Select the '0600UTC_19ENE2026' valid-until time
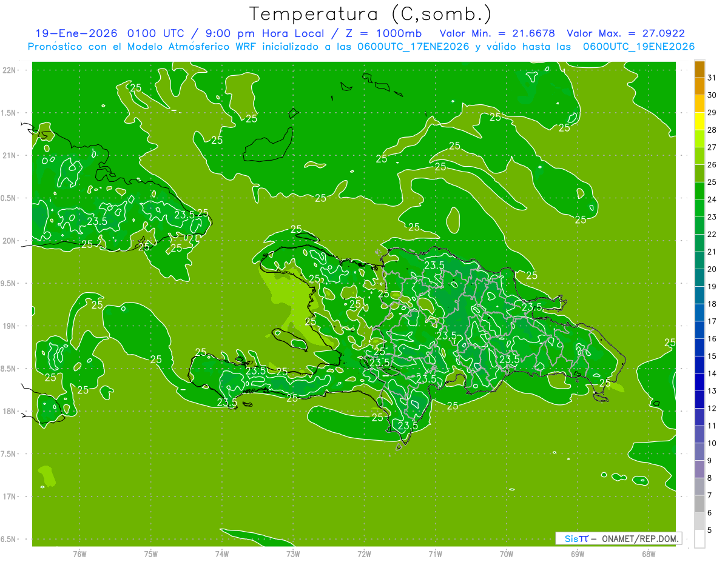The width and height of the screenshot is (728, 562). click(639, 47)
